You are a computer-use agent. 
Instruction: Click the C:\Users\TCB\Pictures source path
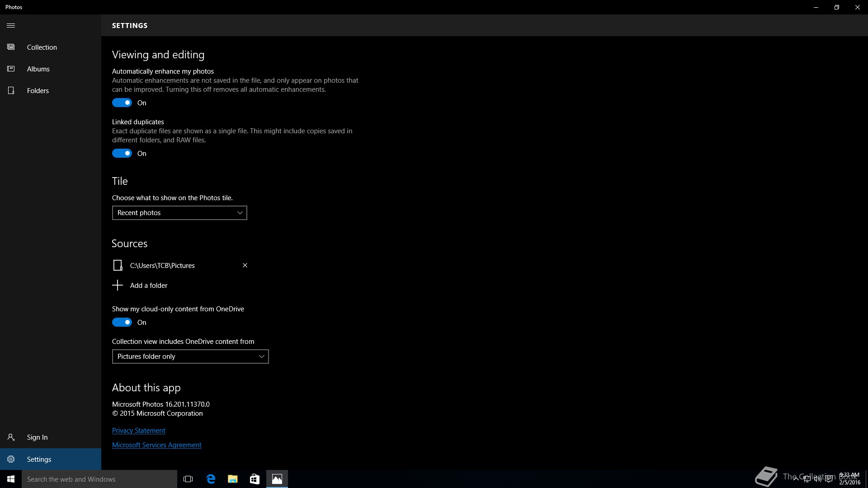[162, 265]
